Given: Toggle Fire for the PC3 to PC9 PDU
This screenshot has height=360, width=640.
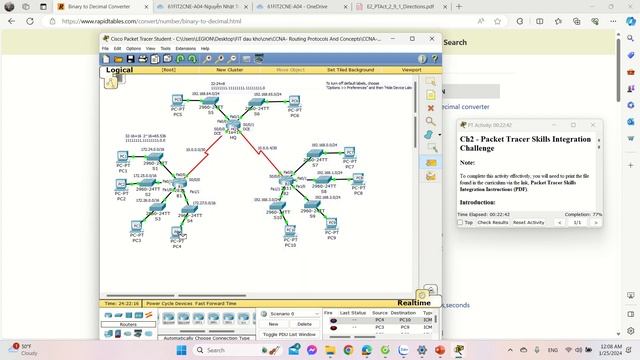Looking at the screenshot, I should pos(333,328).
